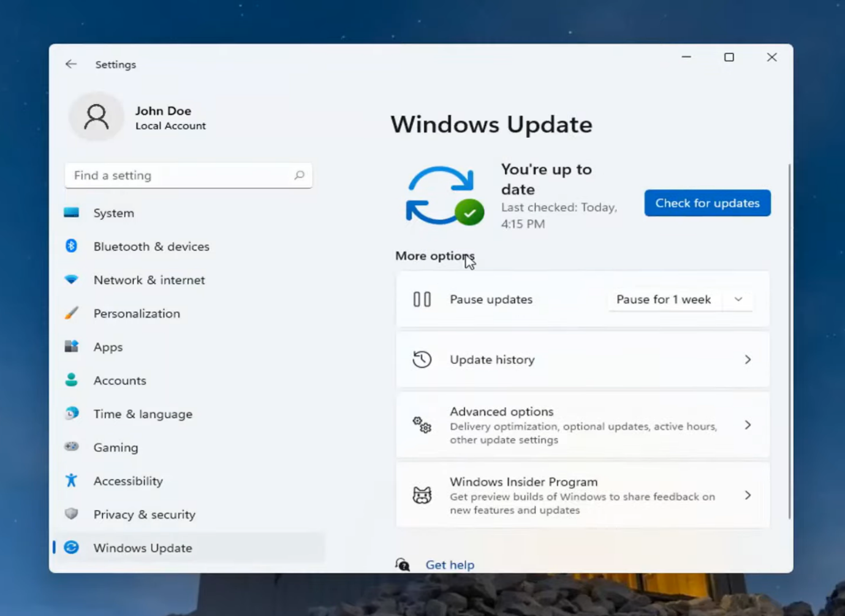Go back with the Settings back arrow
The height and width of the screenshot is (616, 845).
71,64
